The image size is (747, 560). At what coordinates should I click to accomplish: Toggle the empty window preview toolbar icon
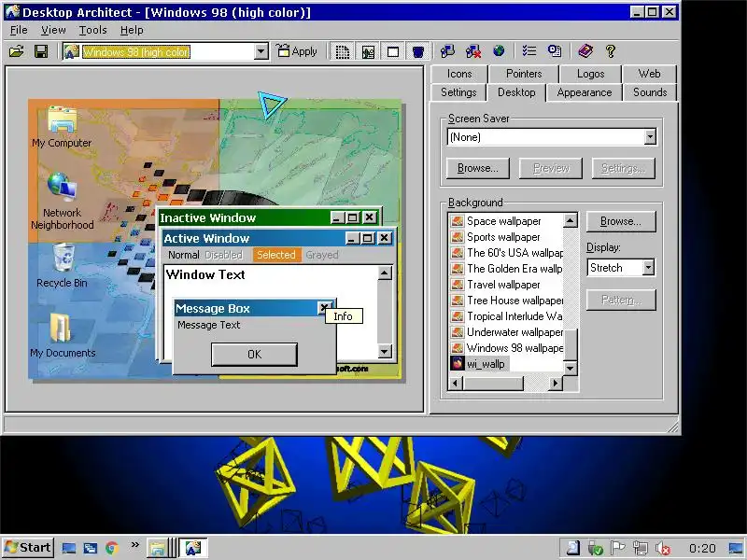393,51
